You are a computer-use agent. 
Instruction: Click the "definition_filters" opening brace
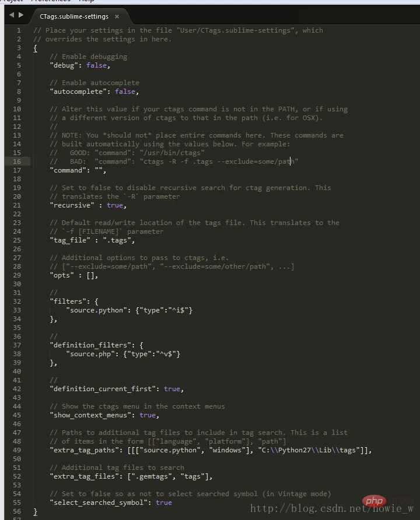141,345
